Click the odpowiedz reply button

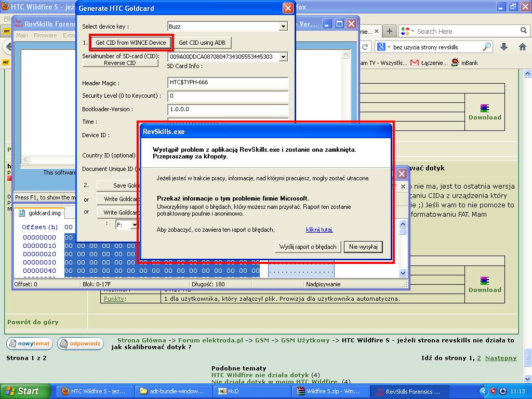point(81,344)
